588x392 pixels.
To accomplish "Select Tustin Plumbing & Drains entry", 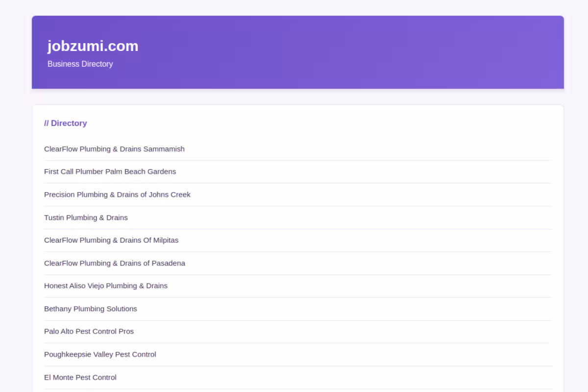I will 86,218.
